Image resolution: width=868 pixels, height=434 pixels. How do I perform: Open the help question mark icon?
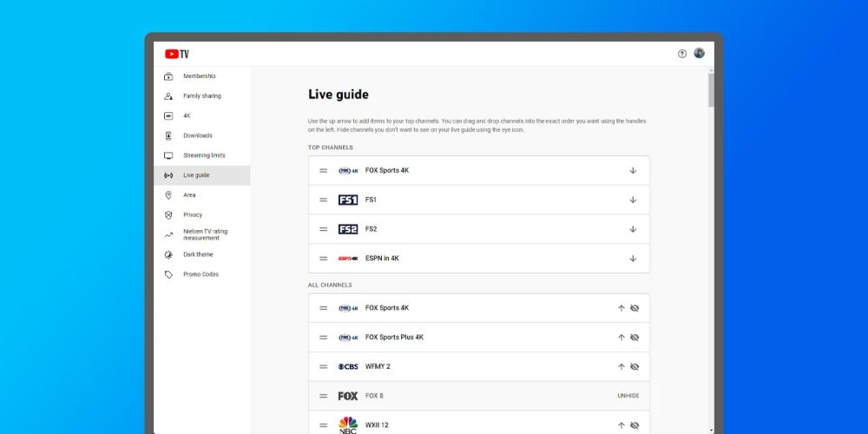[682, 54]
